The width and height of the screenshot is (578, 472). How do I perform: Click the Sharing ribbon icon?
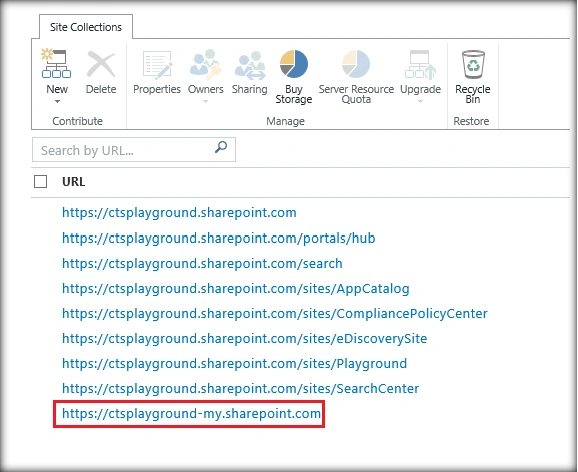(x=250, y=66)
